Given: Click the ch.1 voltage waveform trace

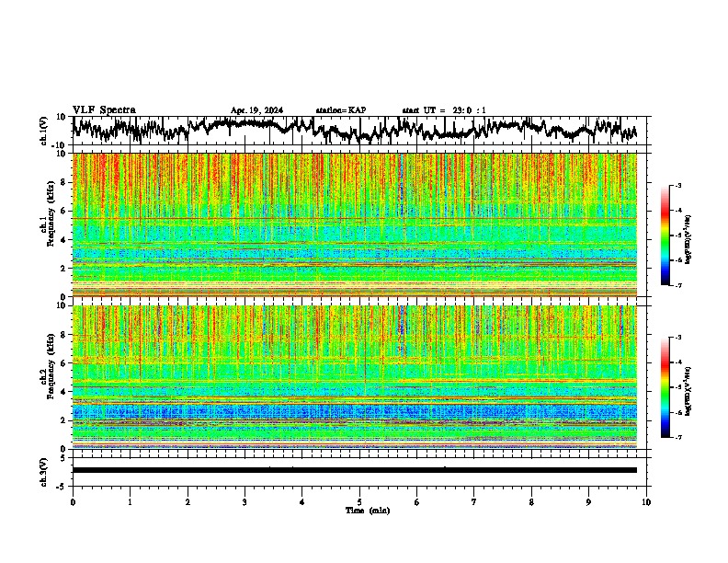Looking at the screenshot, I should [x=355, y=130].
